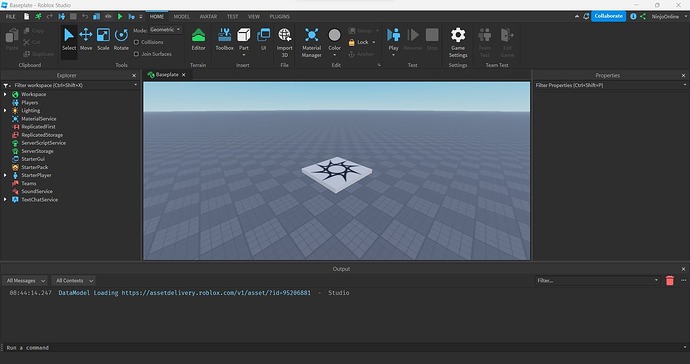Viewport: 690px width, 364px height.
Task: Switch to the MODEL ribbon tab
Action: point(181,16)
